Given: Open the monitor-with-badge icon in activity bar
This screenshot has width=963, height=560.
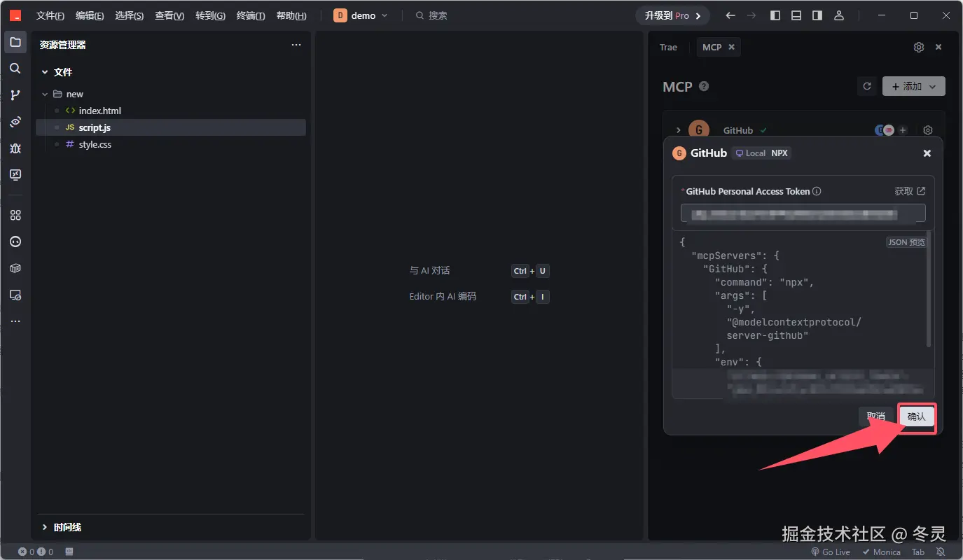Looking at the screenshot, I should pos(15,295).
